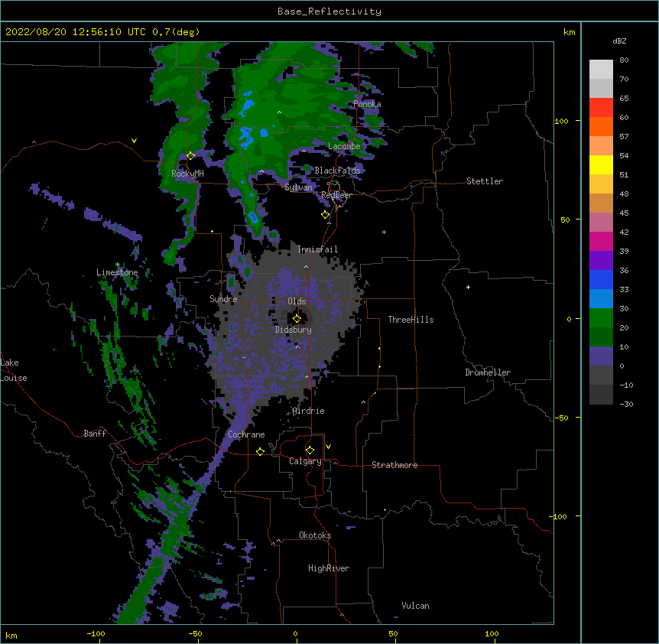Click the ThreeHills town label
Image resolution: width=659 pixels, height=644 pixels.
[x=411, y=320]
